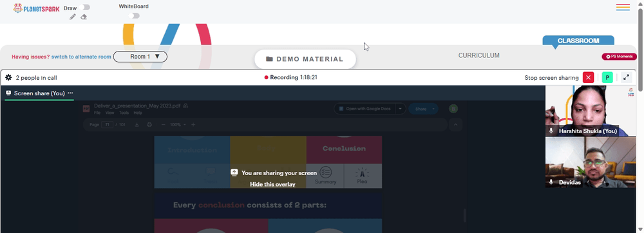Open the hamburger menu at top right
Image resolution: width=644 pixels, height=233 pixels.
pos(623,7)
